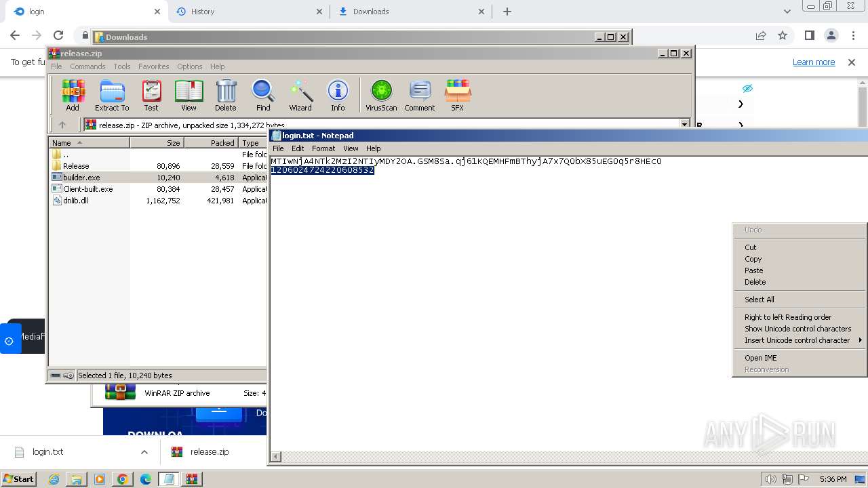Open Chrome from the taskbar
Screen dimensions: 868x488
122,479
